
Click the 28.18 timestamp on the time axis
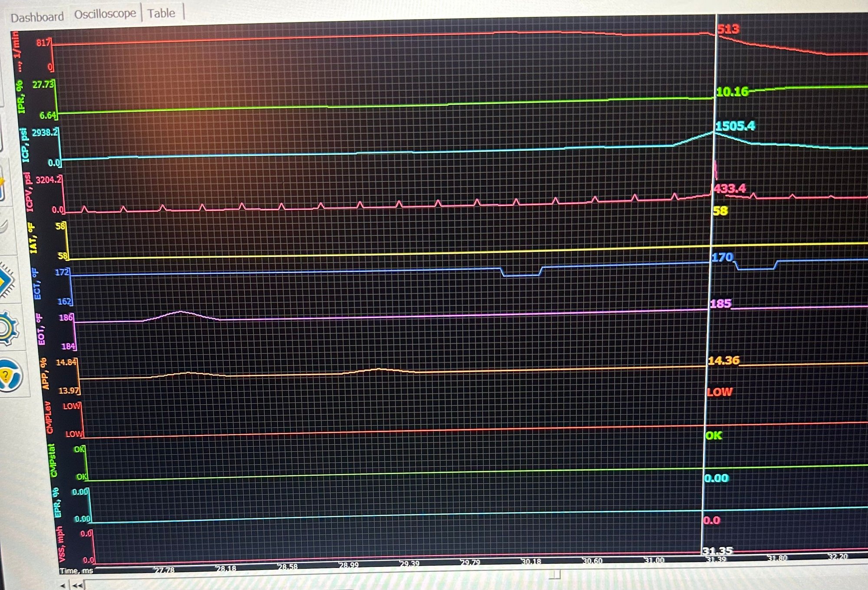click(x=226, y=568)
